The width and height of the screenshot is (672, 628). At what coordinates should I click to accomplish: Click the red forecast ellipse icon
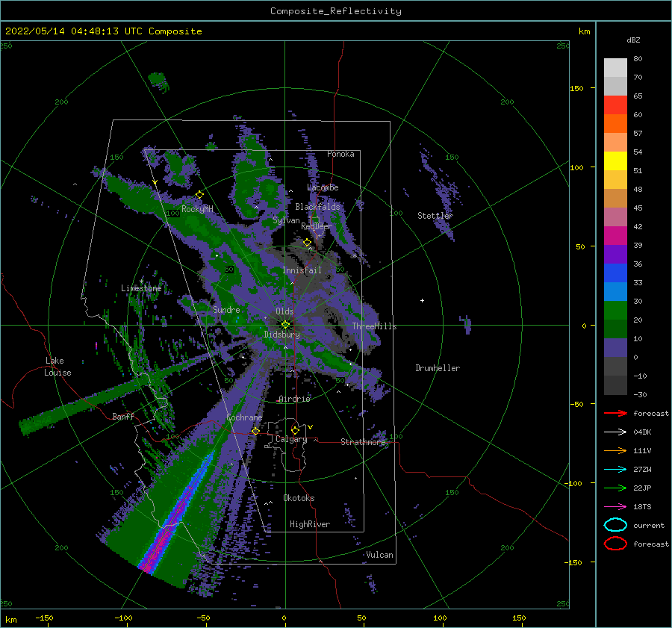click(615, 544)
